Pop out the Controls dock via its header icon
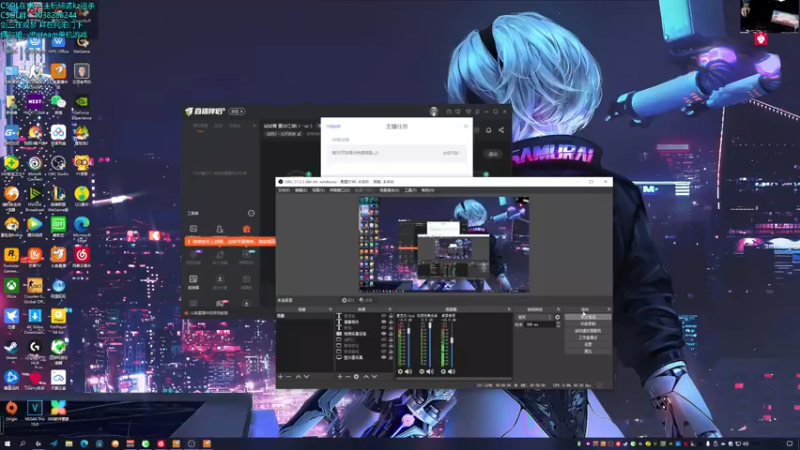The height and width of the screenshot is (450, 800). pos(609,309)
